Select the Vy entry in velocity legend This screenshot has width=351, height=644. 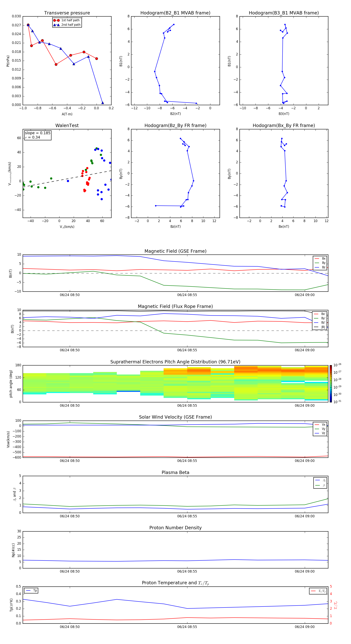[x=320, y=429]
